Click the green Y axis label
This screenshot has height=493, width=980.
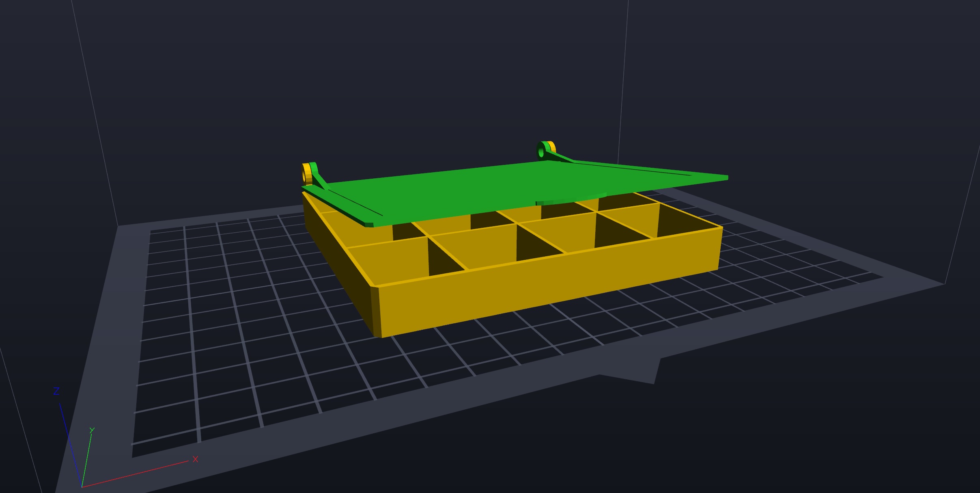click(x=92, y=430)
